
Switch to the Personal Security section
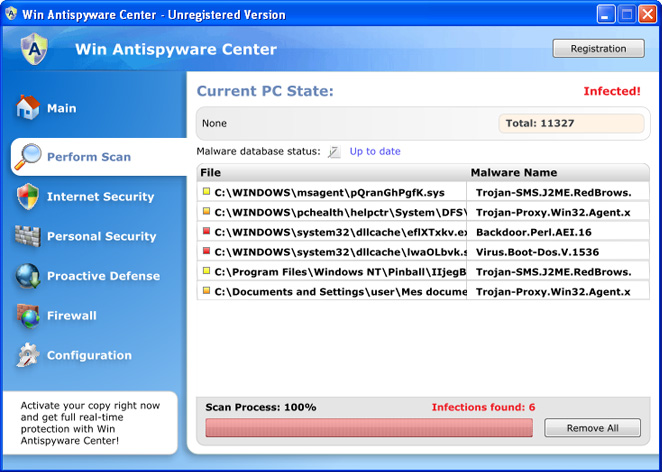101,236
